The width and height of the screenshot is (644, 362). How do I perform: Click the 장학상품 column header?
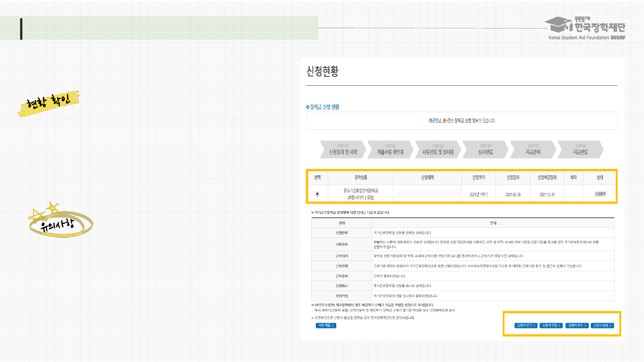361,177
